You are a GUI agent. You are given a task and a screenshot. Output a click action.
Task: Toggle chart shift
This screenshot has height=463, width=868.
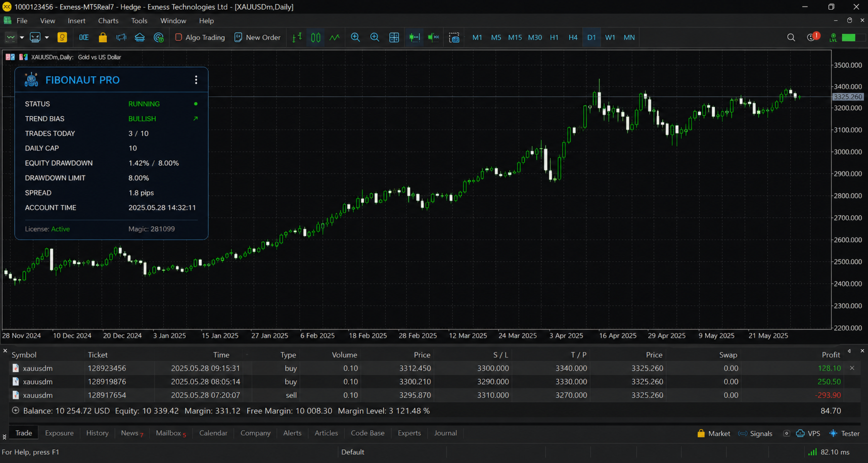pyautogui.click(x=433, y=37)
